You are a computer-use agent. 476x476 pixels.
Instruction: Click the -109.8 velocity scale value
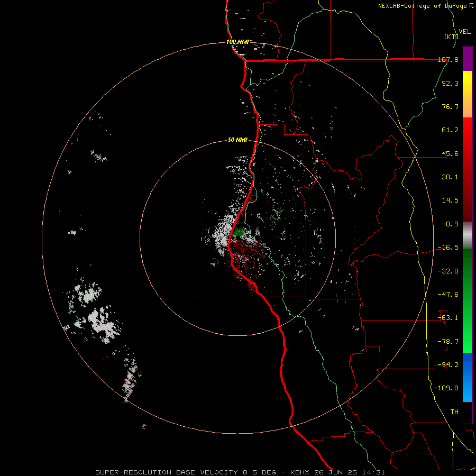click(446, 388)
